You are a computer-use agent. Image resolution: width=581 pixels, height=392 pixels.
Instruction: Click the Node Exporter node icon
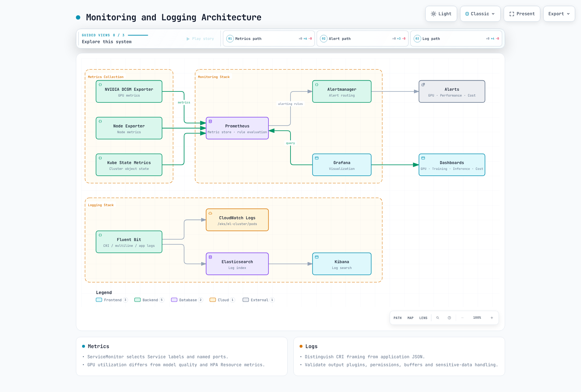pos(100,121)
